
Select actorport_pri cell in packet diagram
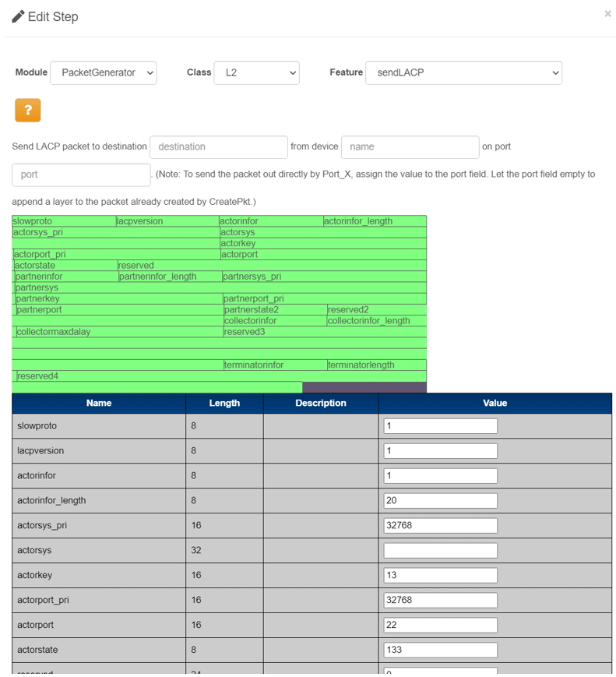(117, 254)
